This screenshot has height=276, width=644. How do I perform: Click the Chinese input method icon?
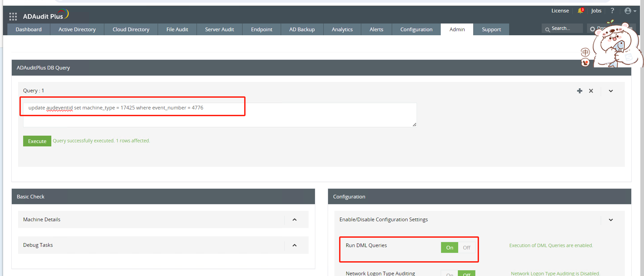tap(585, 52)
